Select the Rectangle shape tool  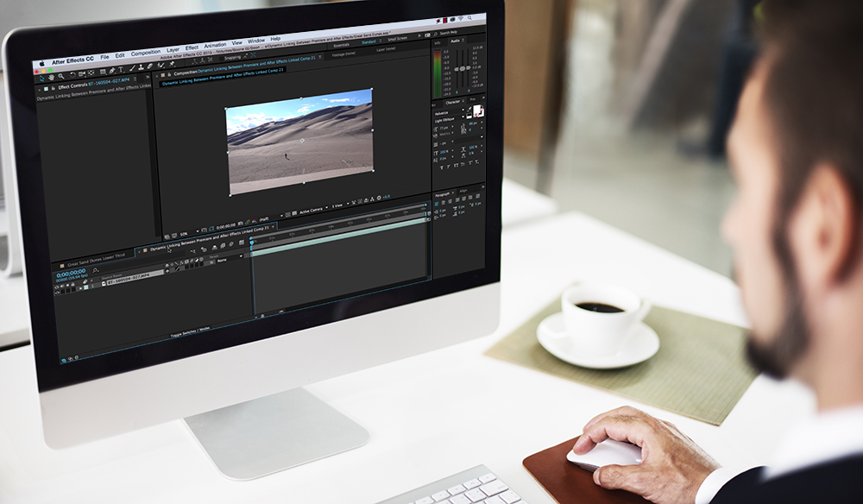coord(103,72)
